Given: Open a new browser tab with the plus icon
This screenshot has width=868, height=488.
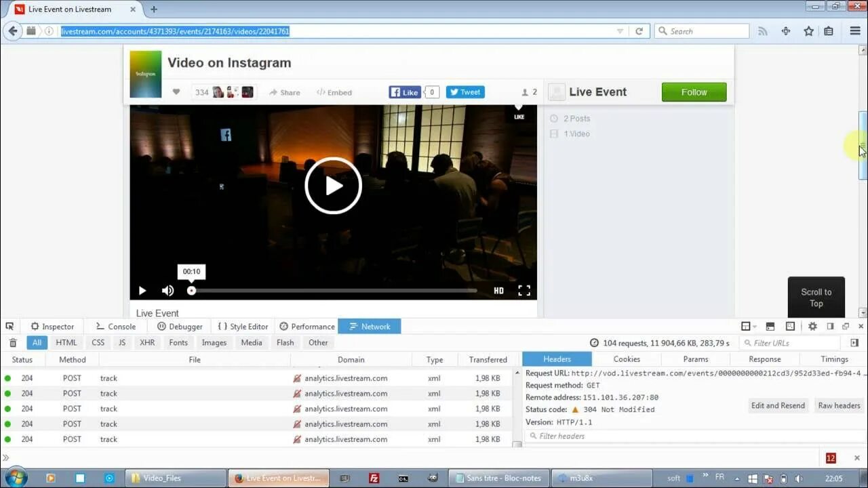Looking at the screenshot, I should click(x=154, y=9).
